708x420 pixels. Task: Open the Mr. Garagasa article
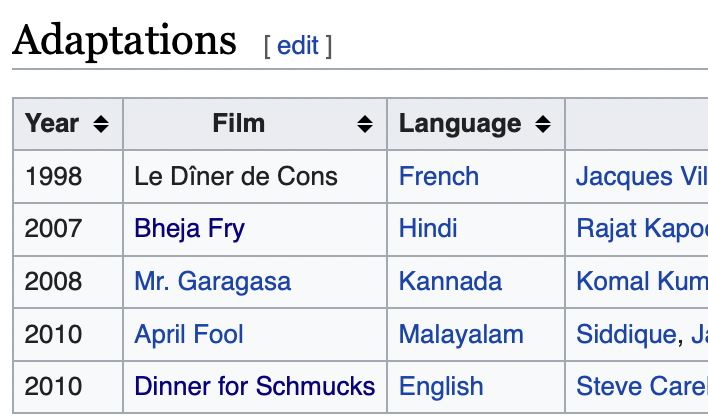pyautogui.click(x=212, y=281)
